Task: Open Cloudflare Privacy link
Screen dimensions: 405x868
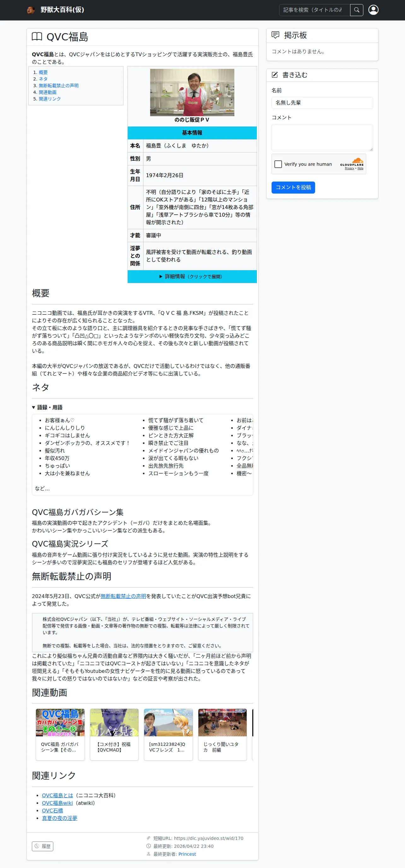Action: point(349,168)
